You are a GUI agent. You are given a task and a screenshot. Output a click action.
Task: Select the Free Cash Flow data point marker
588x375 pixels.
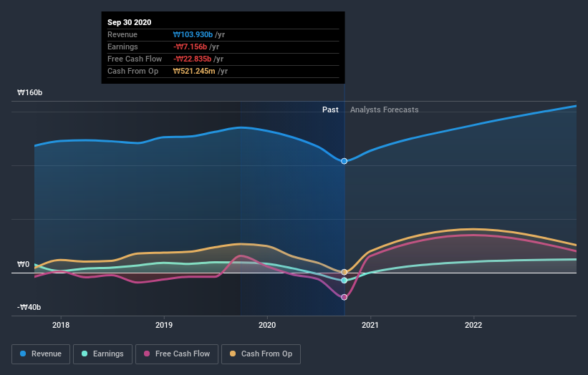[344, 297]
